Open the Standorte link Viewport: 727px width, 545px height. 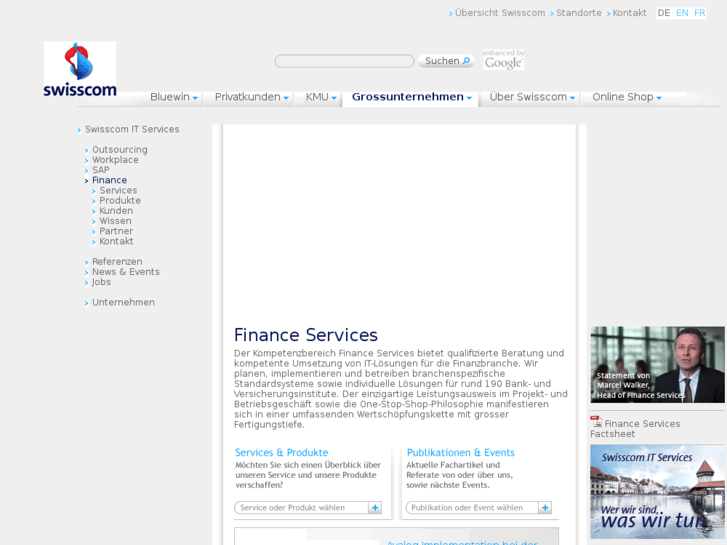579,13
